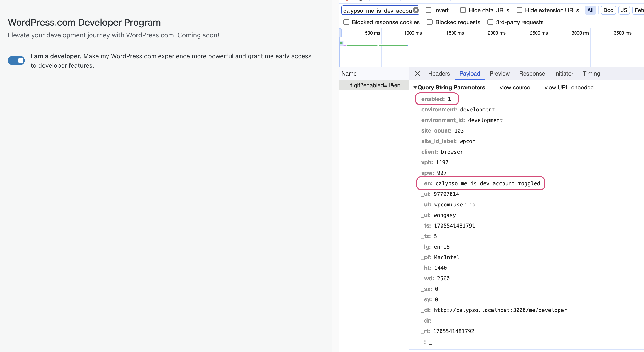Switch to the Initiator tab
644x352 pixels.
coord(564,73)
